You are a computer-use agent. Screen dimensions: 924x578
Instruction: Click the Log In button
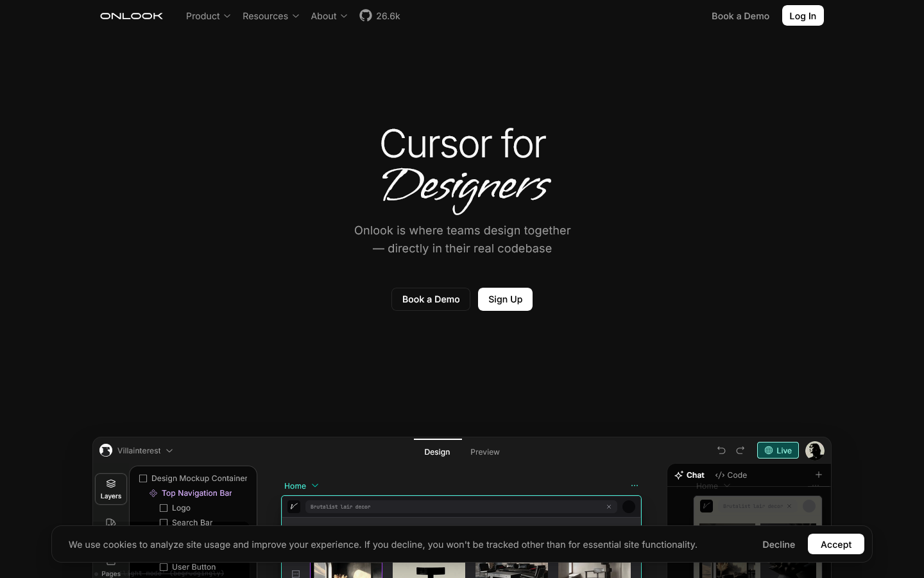[803, 15]
